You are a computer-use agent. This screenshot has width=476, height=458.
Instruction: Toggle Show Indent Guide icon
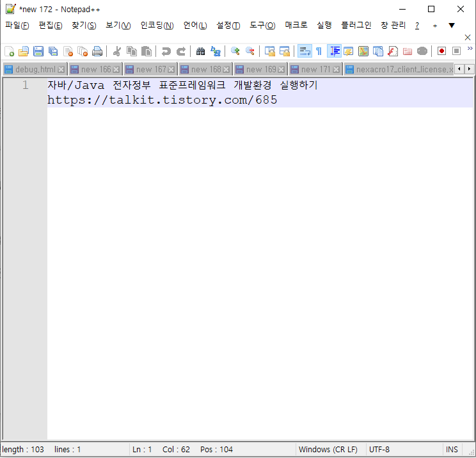[x=334, y=51]
